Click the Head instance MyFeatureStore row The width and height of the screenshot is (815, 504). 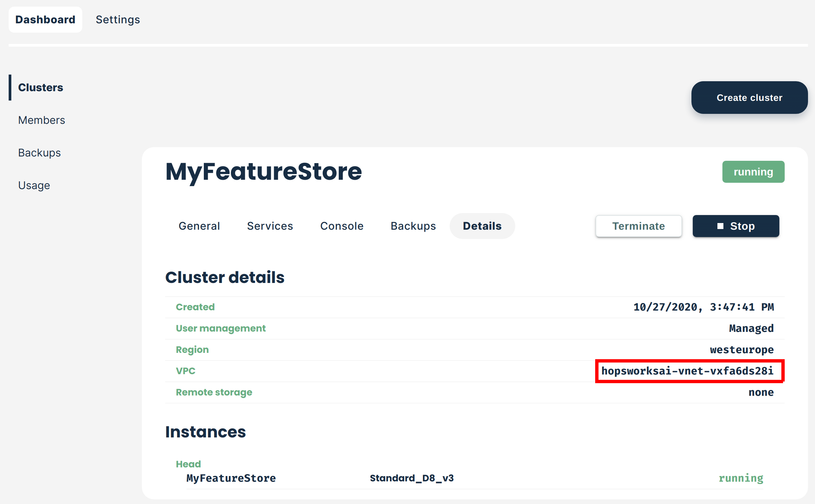[x=231, y=478]
